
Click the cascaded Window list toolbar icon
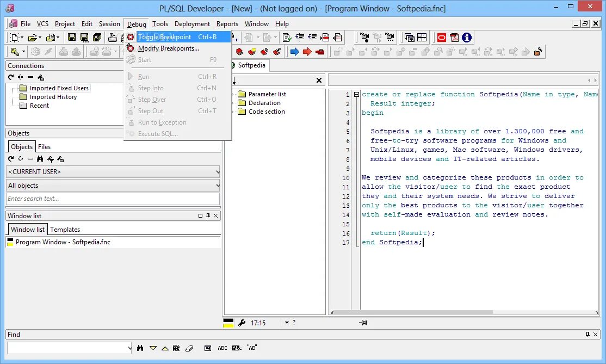409,37
